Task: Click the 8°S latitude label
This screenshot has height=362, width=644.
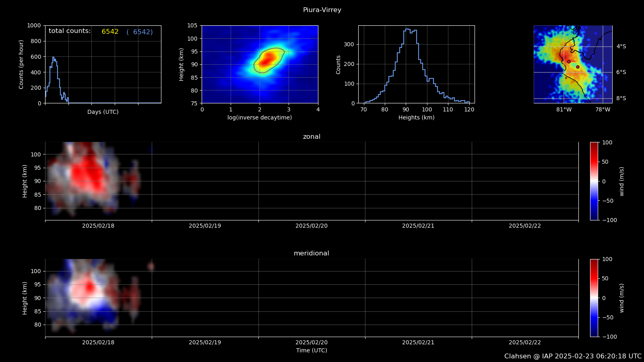Action: [621, 99]
